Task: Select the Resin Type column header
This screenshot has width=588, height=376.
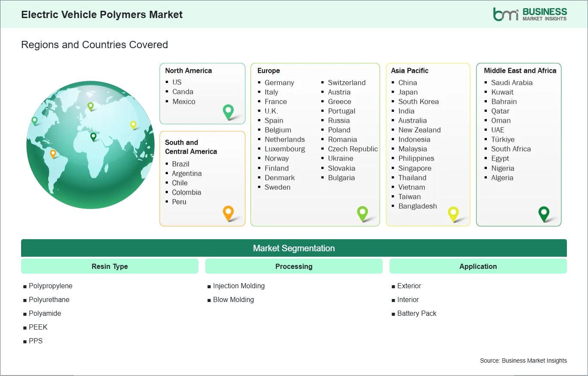Action: pyautogui.click(x=110, y=266)
